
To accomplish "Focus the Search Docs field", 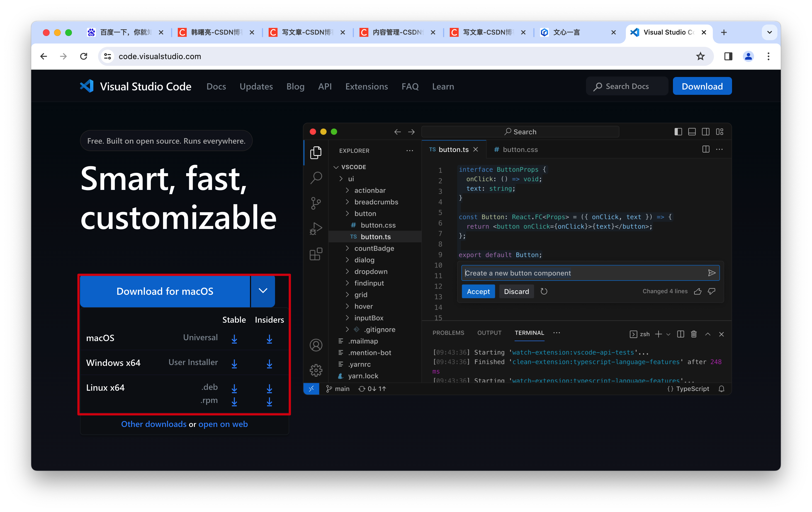I will click(627, 86).
